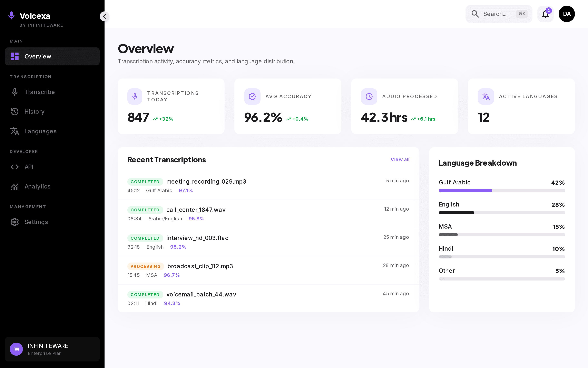The image size is (588, 368).
Task: Click the 95.8% accuracy for call_center file
Action: (x=196, y=219)
